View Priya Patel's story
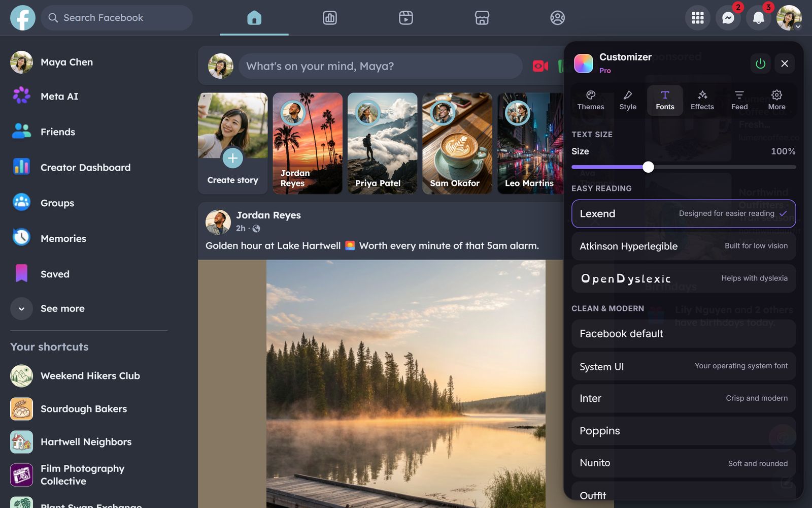 pos(382,143)
